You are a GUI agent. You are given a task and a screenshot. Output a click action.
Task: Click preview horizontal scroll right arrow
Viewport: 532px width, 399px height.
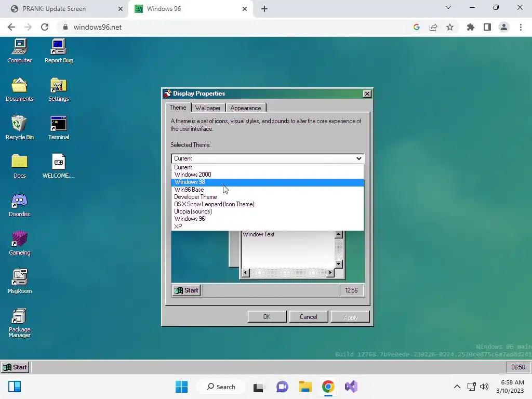(330, 272)
